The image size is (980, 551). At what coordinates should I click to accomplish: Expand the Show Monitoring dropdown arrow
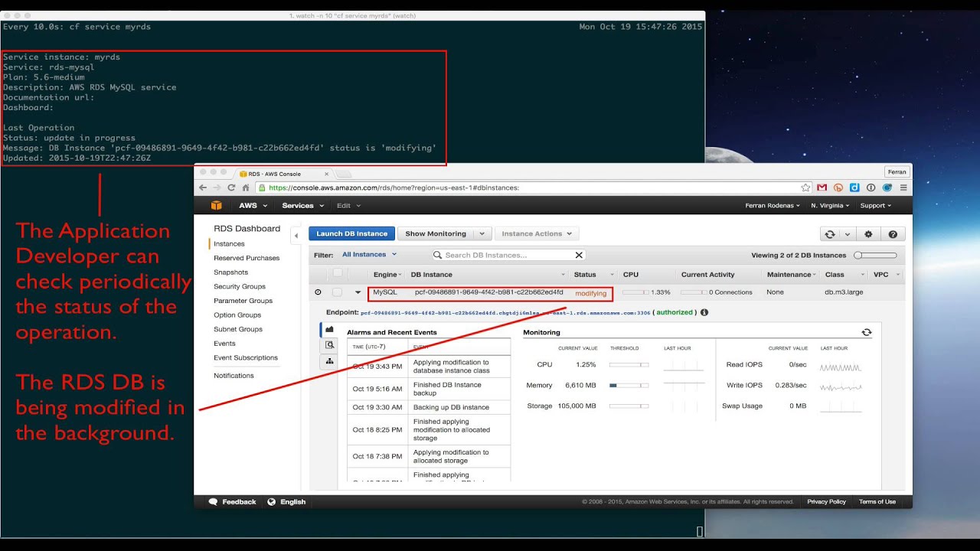pyautogui.click(x=482, y=234)
